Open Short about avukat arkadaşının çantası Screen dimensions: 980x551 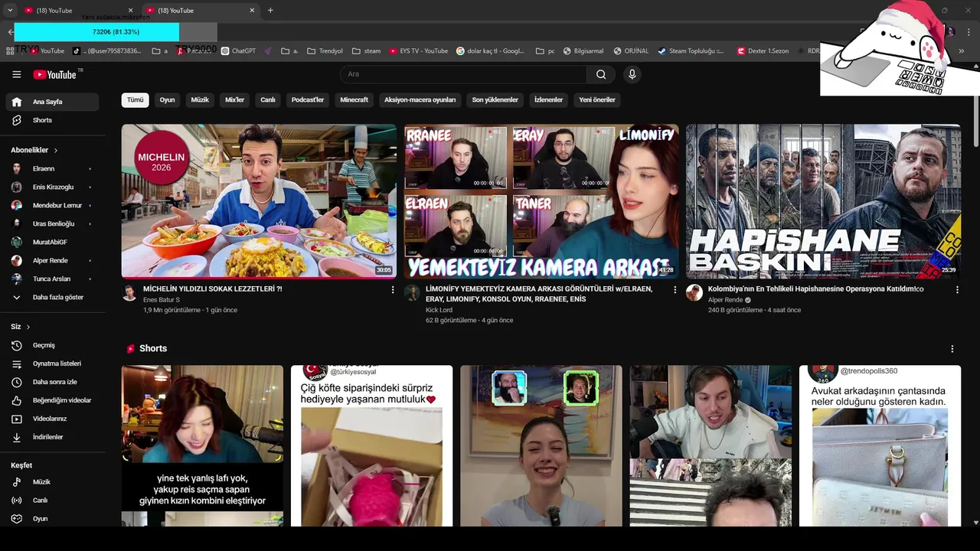point(880,445)
